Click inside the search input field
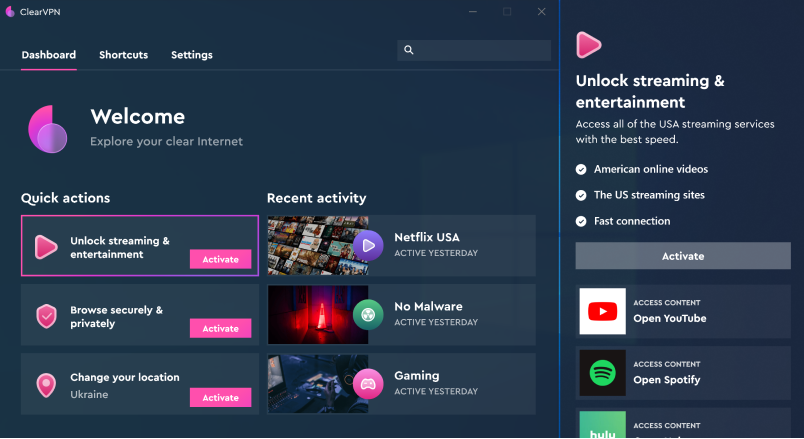Viewport: 804px width, 439px height. (482, 50)
